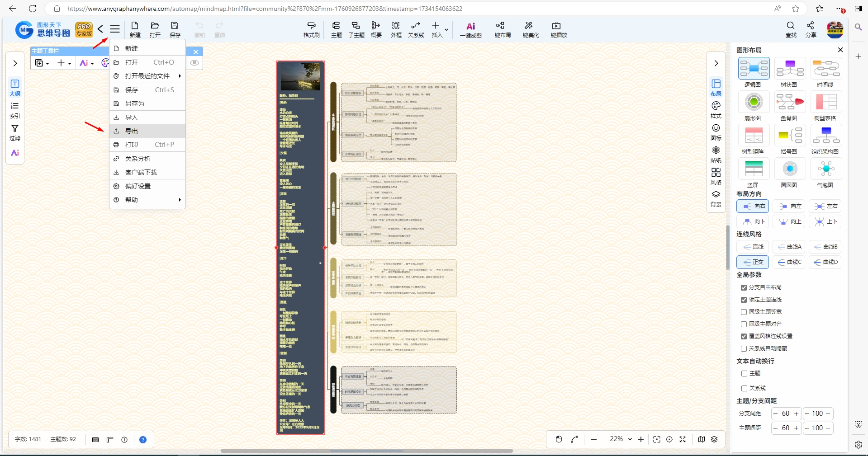This screenshot has height=456, width=868.
Task: Increase 分支间距 first value with plus
Action: click(796, 414)
